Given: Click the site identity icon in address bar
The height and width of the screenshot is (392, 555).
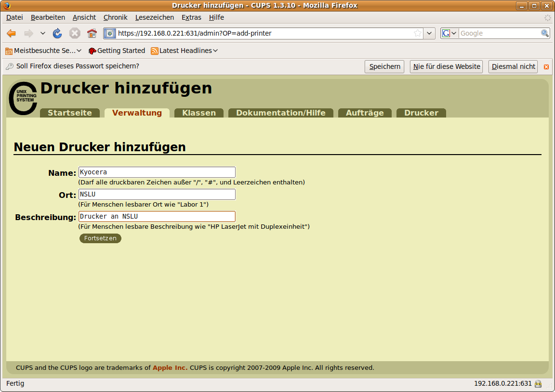Looking at the screenshot, I should click(110, 33).
